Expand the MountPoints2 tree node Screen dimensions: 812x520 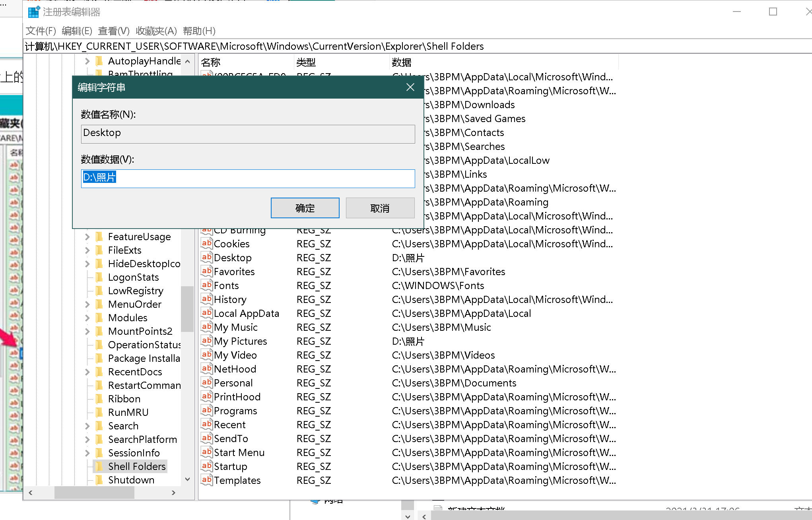pos(87,331)
